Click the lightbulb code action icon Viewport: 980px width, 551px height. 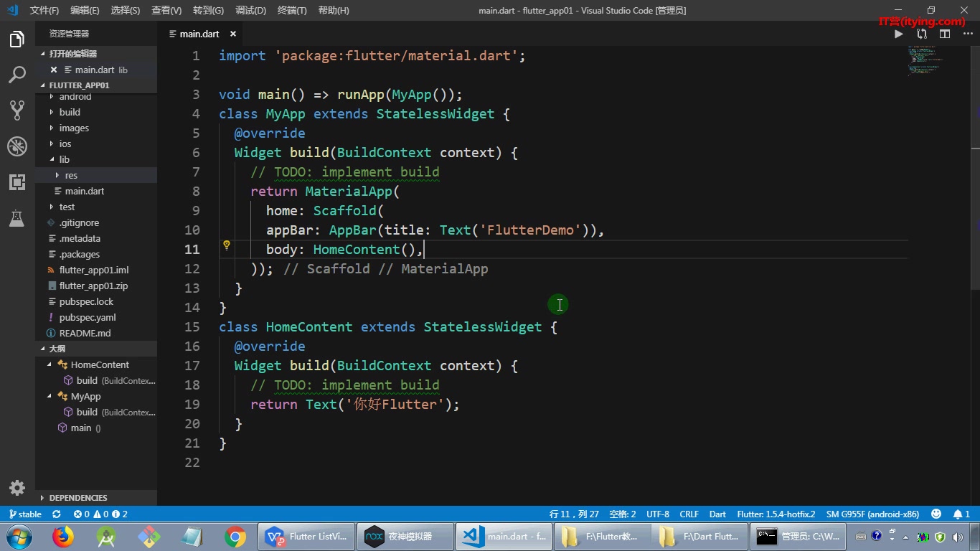coord(227,245)
